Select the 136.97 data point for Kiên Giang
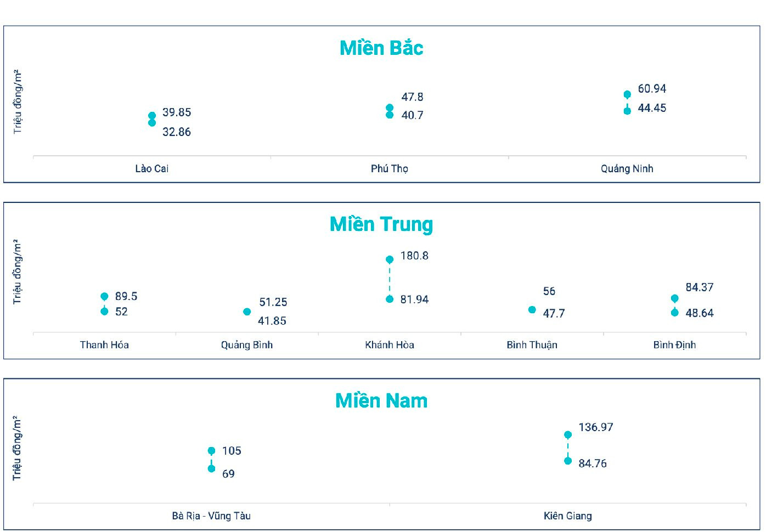Screen dimensions: 766x532 coord(568,434)
